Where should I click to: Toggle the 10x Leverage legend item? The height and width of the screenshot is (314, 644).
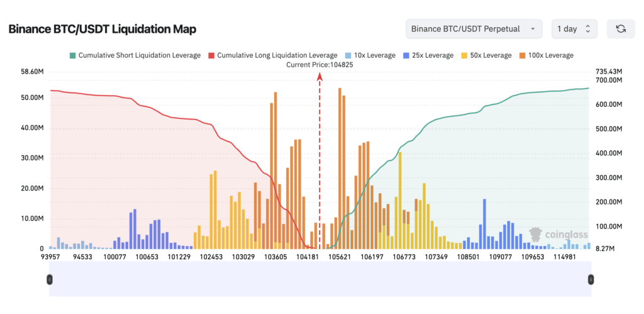click(x=370, y=55)
